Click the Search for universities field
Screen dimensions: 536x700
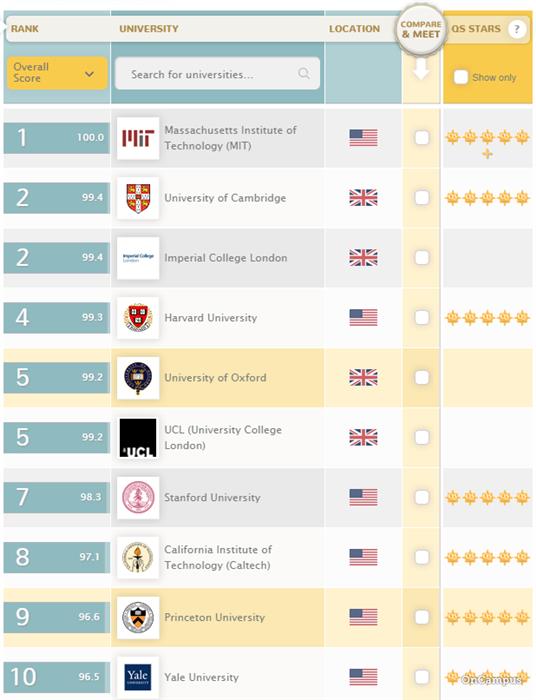pos(217,74)
